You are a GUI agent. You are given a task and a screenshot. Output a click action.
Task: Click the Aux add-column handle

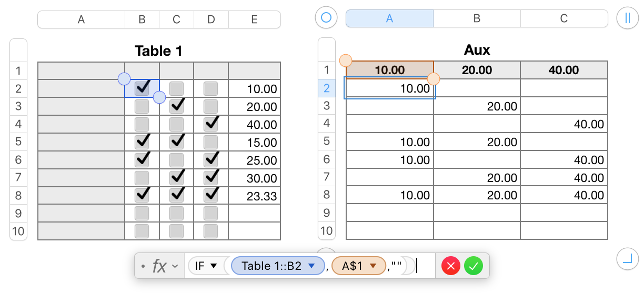(627, 18)
